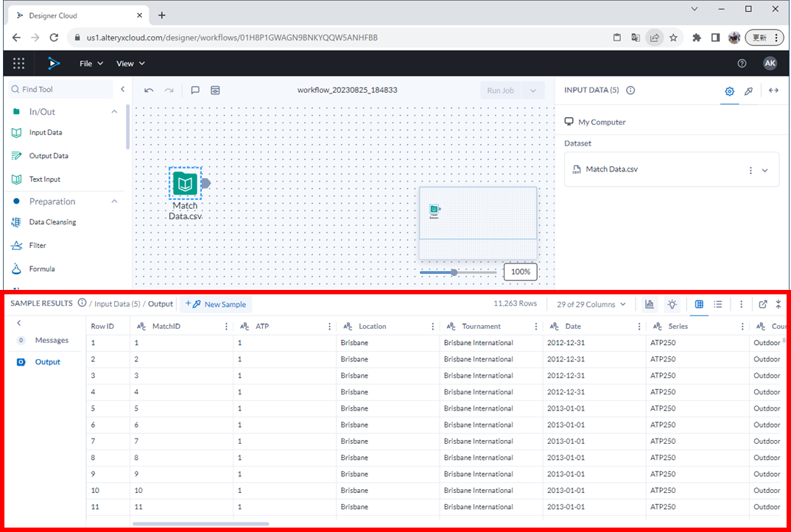
Task: Undo the last workflow action
Action: [149, 91]
